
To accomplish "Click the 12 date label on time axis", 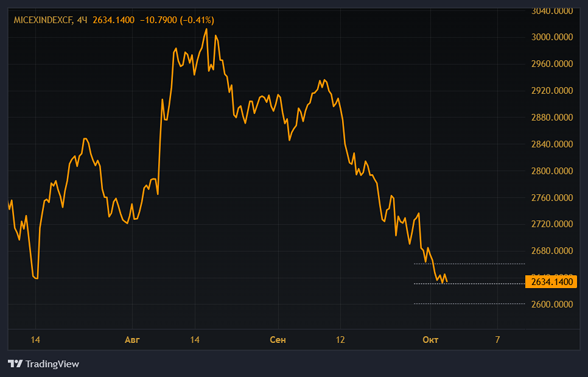I will [x=340, y=340].
